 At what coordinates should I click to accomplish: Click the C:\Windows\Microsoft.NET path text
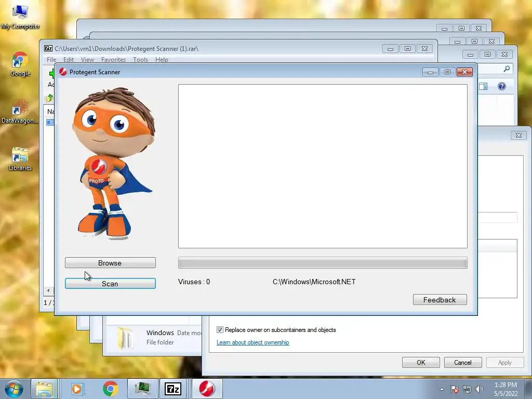314,282
